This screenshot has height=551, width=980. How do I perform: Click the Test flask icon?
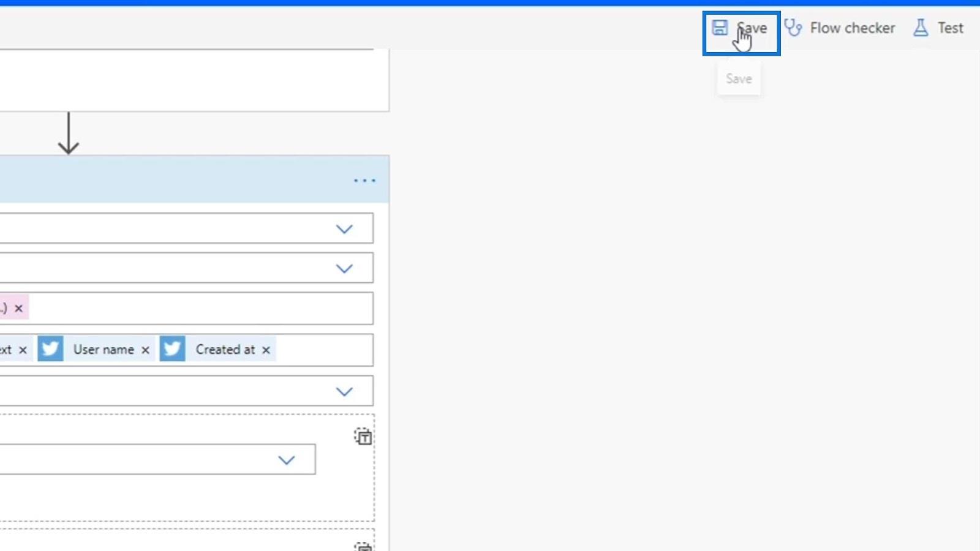click(921, 28)
